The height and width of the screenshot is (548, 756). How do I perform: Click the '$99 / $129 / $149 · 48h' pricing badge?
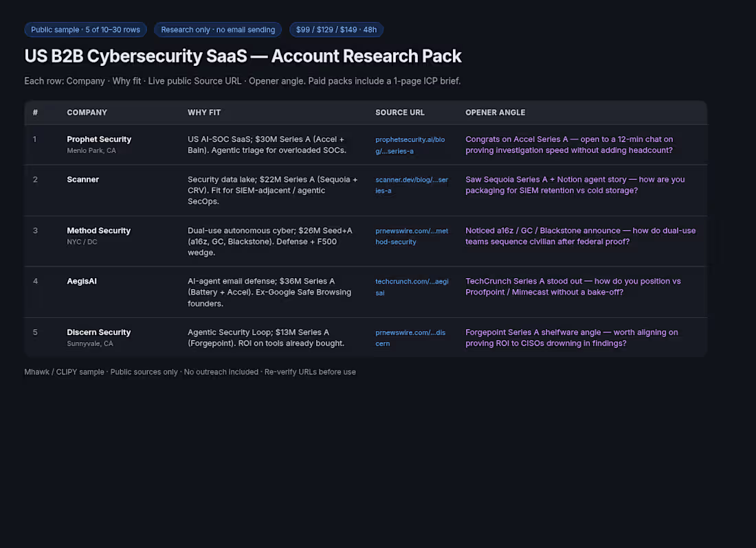click(x=336, y=30)
